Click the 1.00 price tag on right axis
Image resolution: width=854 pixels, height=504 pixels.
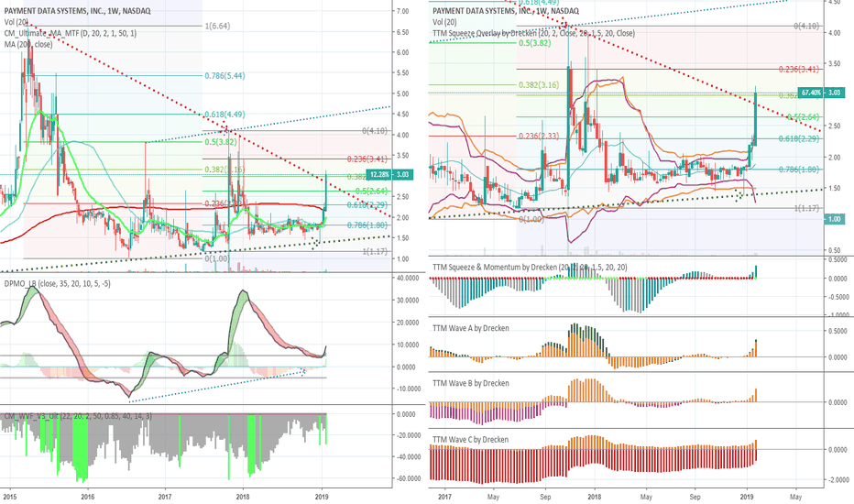pos(835,219)
